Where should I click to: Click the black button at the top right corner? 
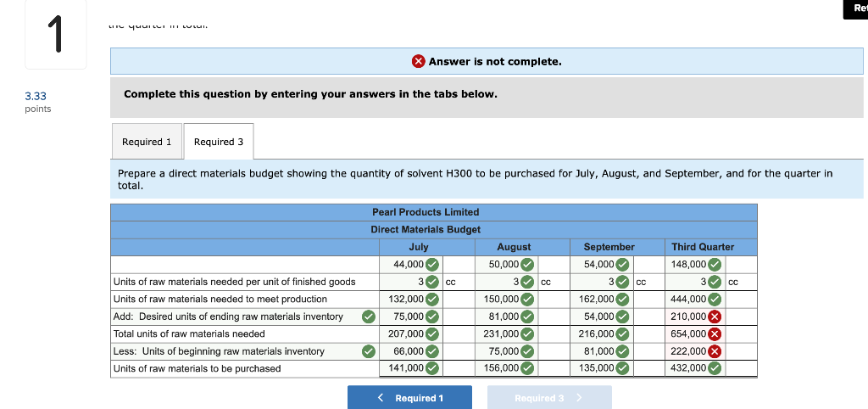click(x=856, y=8)
